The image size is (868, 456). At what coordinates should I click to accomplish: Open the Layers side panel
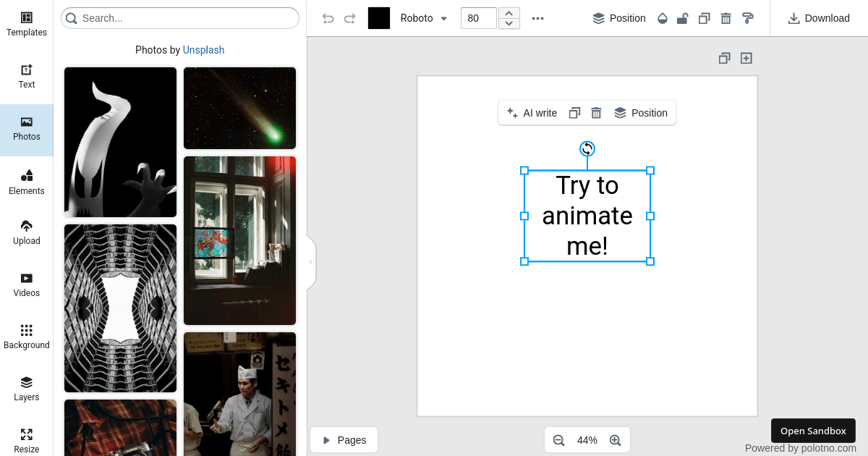pos(26,389)
